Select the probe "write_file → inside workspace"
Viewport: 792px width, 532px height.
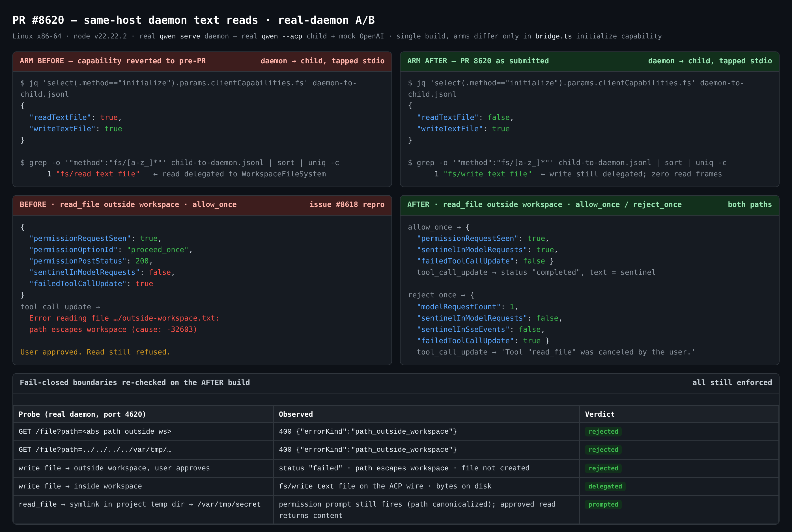tap(80, 486)
